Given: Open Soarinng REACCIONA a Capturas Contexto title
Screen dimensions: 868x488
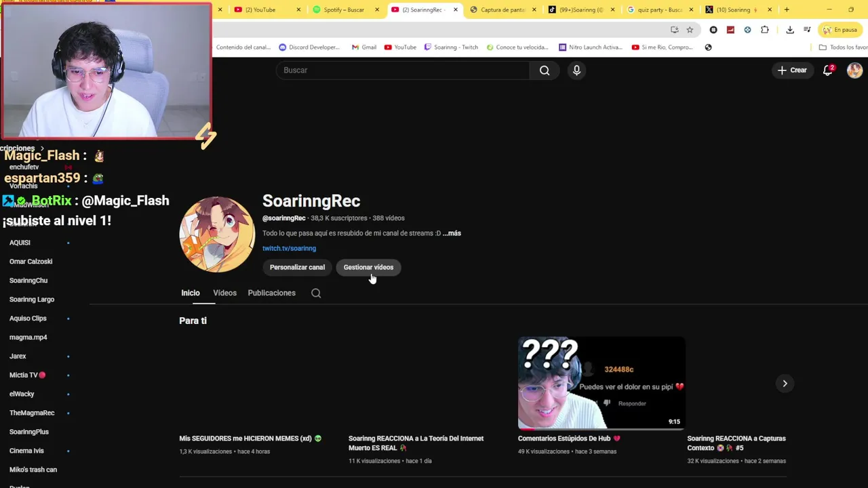Looking at the screenshot, I should coord(736,443).
